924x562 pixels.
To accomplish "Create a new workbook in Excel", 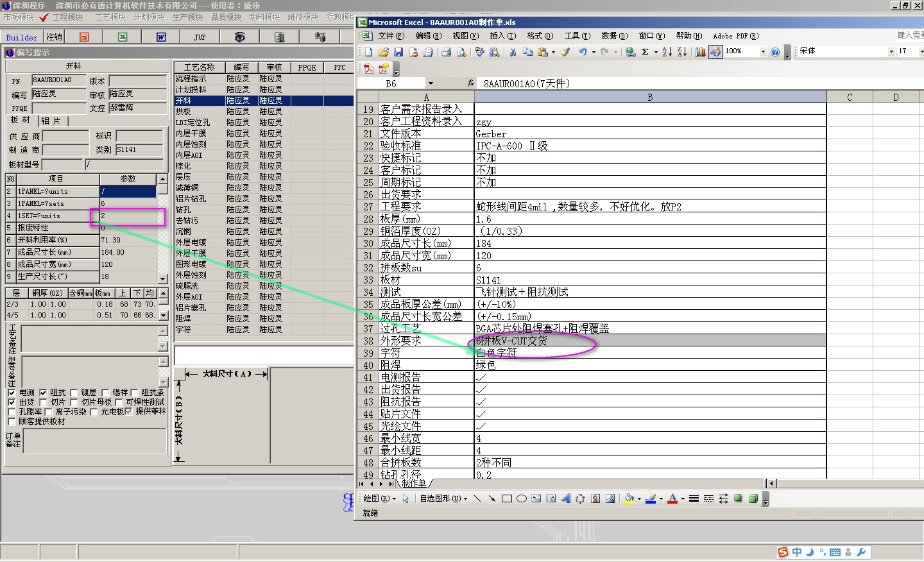I will coord(368,52).
